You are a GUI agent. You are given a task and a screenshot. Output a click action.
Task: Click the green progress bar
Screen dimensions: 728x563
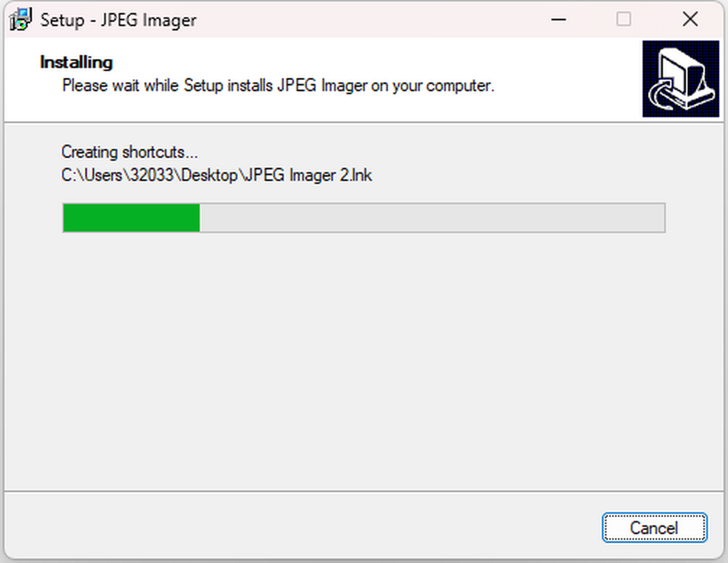[130, 218]
